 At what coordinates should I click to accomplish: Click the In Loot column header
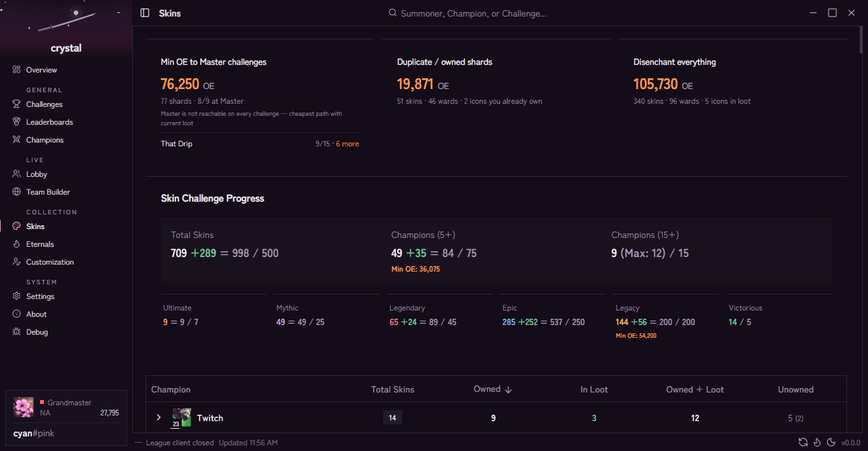(x=594, y=389)
